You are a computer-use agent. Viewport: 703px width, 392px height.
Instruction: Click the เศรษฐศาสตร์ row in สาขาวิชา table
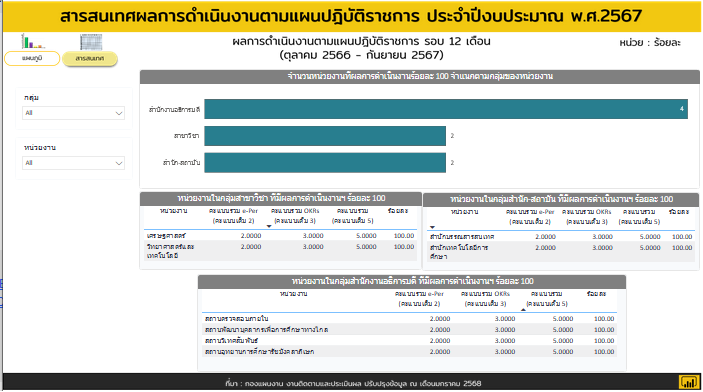coord(280,235)
